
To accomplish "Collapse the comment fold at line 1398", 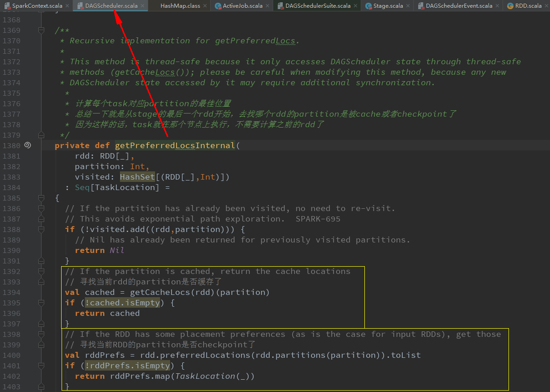I will [42, 334].
